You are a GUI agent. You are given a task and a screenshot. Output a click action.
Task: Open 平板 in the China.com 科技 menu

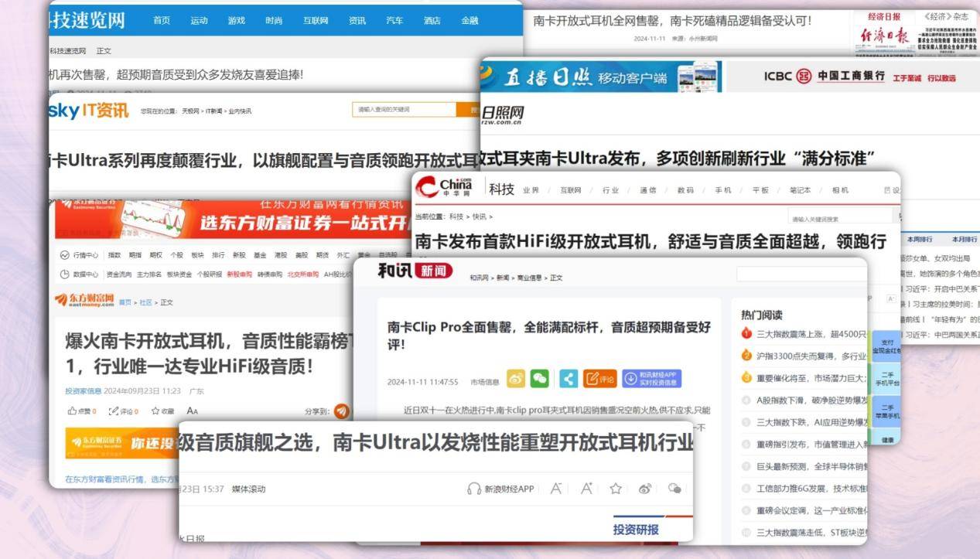click(x=761, y=190)
